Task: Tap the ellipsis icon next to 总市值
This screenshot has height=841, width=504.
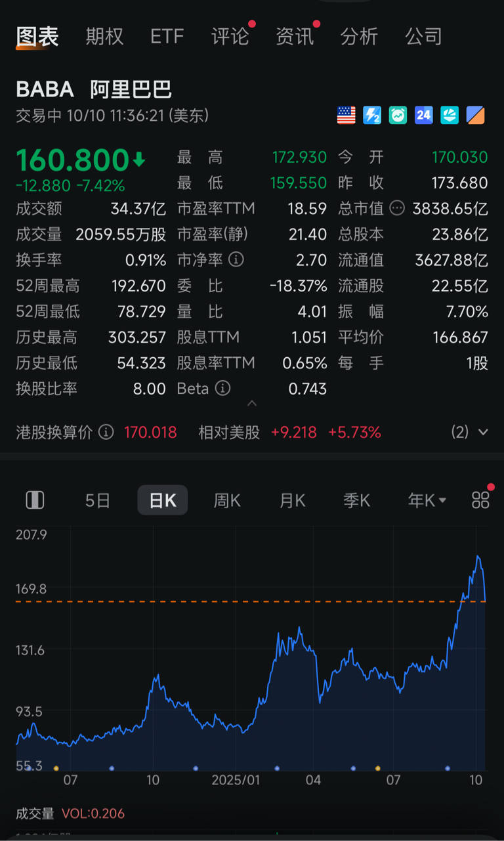Action: pos(397,209)
